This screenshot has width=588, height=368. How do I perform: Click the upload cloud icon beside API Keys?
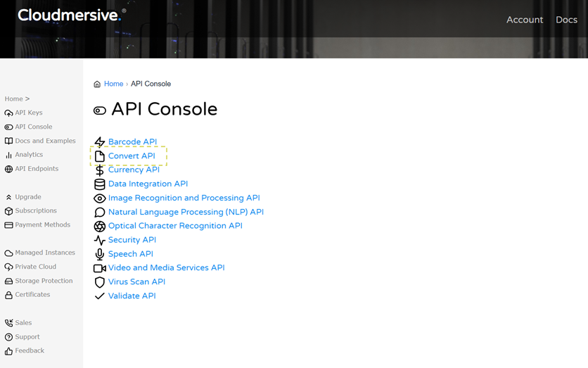[8, 113]
